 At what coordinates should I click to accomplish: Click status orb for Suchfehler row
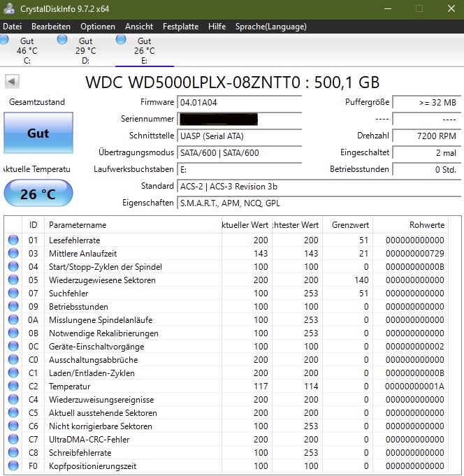click(x=13, y=293)
